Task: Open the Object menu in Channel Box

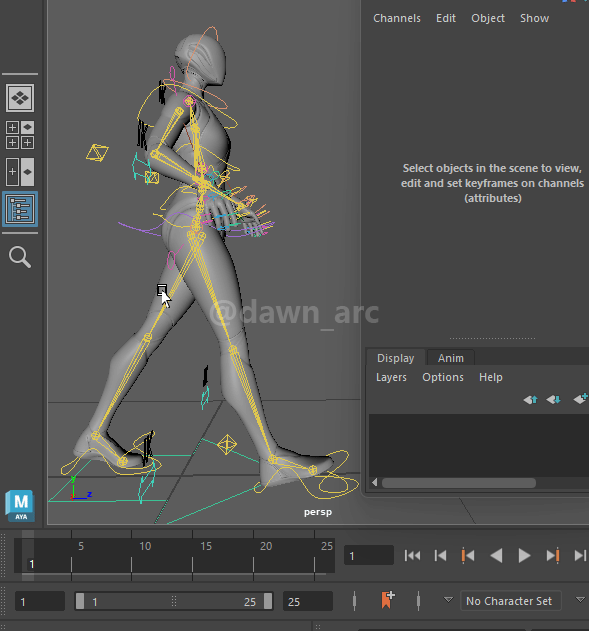Action: pyautogui.click(x=488, y=19)
